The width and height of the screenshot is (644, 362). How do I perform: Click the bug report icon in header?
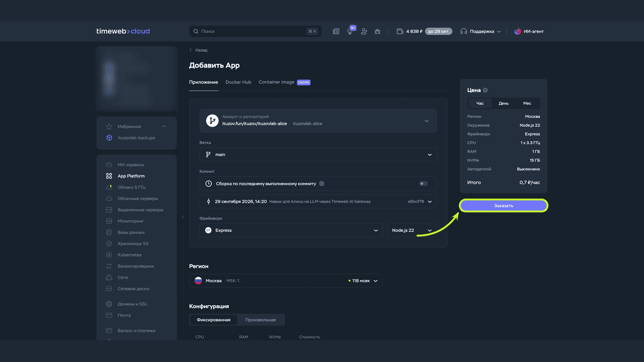[x=378, y=31]
